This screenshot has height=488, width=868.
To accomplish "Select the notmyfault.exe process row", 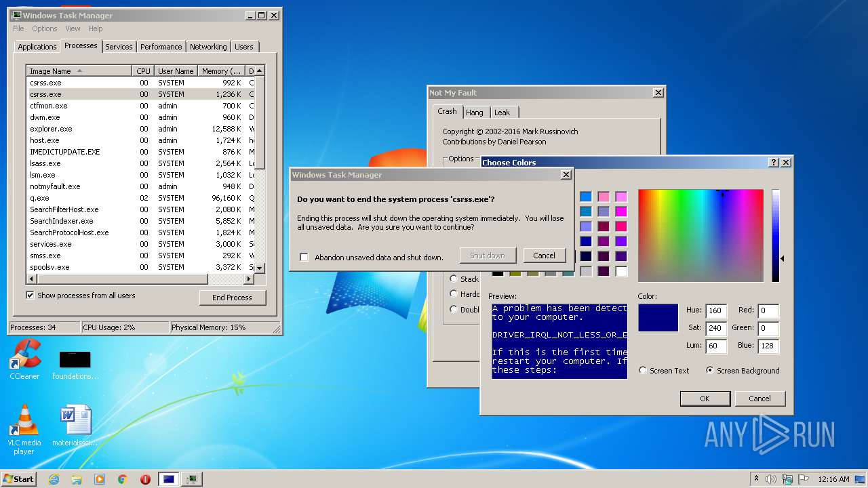I will click(x=140, y=186).
